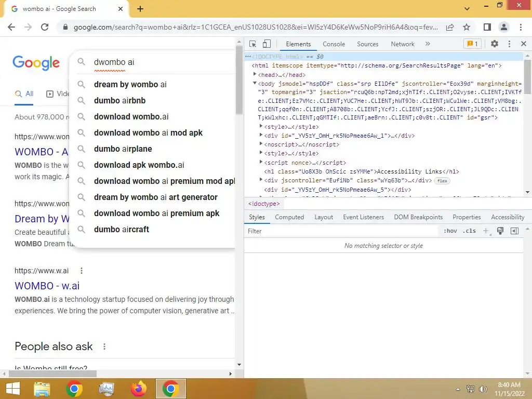Image resolution: width=532 pixels, height=399 pixels.
Task: Bookmark this page with the star icon
Action: click(x=467, y=27)
